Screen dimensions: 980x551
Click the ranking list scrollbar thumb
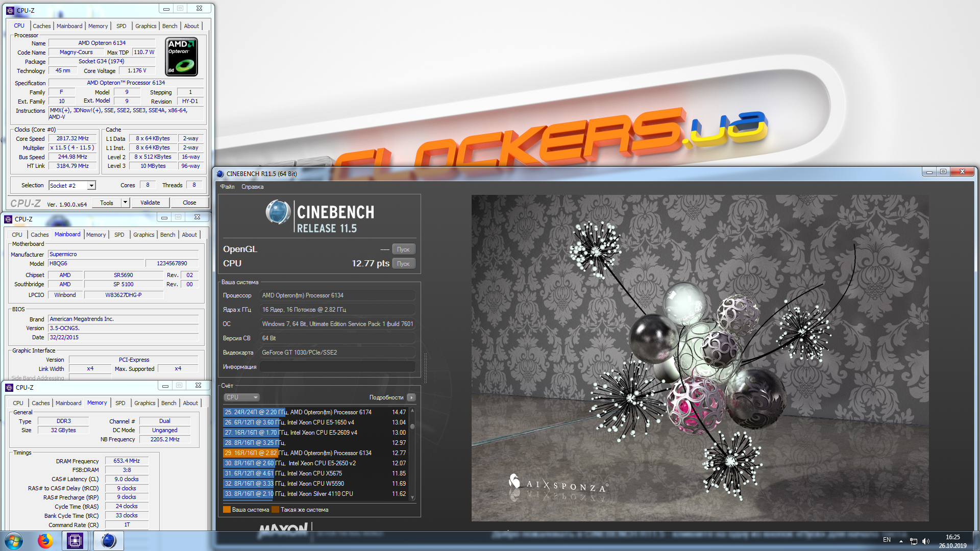click(x=412, y=427)
